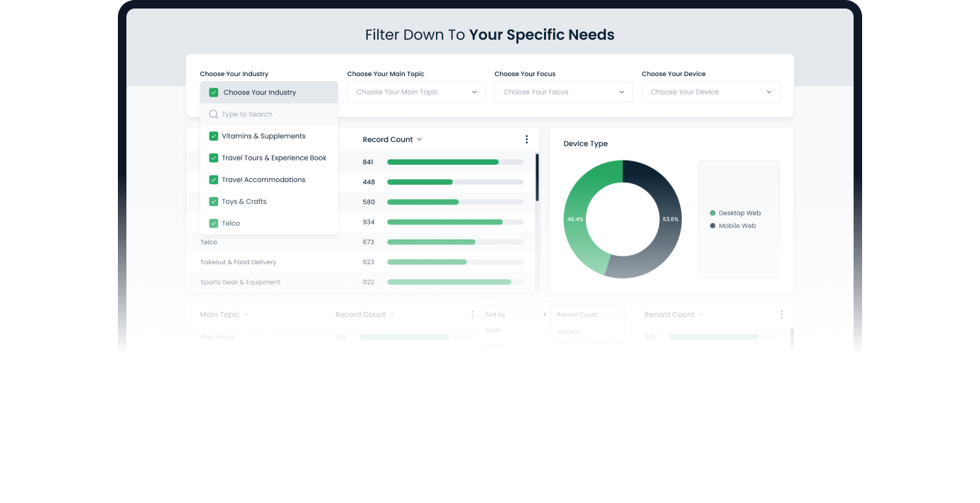Uncheck Travel Accommodations in the industry list

pyautogui.click(x=213, y=179)
